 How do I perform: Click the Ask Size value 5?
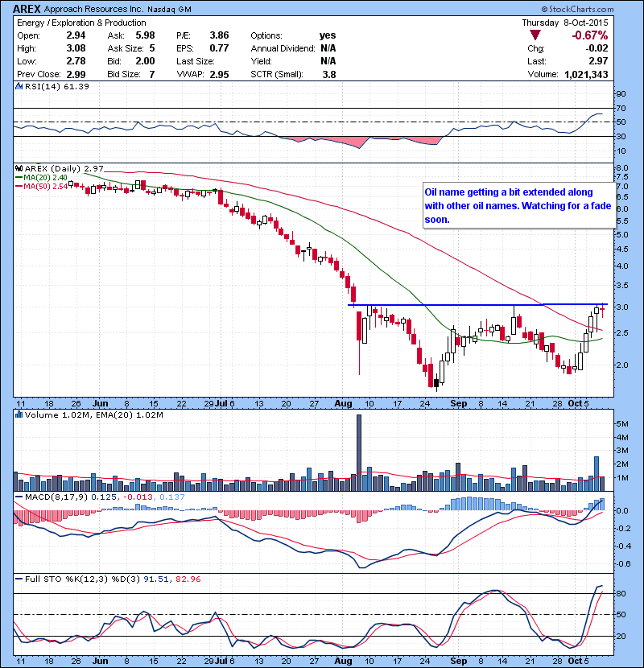pos(152,48)
